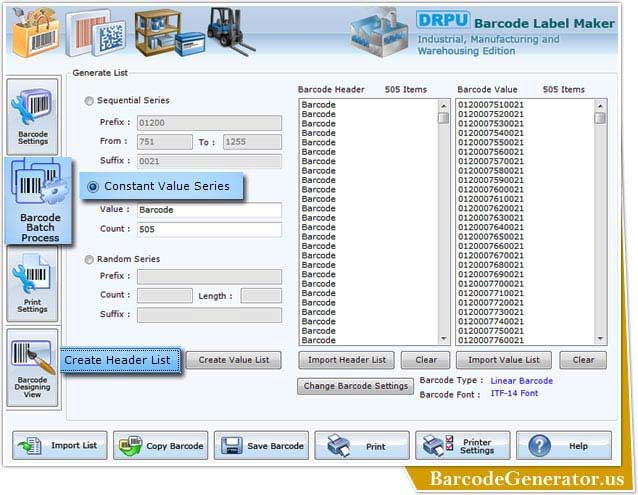Open Barcode Settings from the sidebar
Viewport: 638px width, 495px height.
point(33,117)
